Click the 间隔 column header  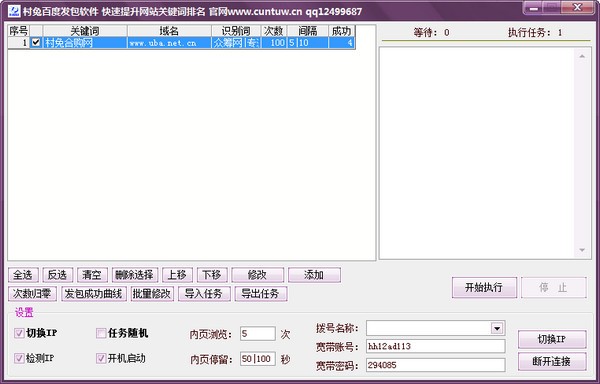click(308, 31)
